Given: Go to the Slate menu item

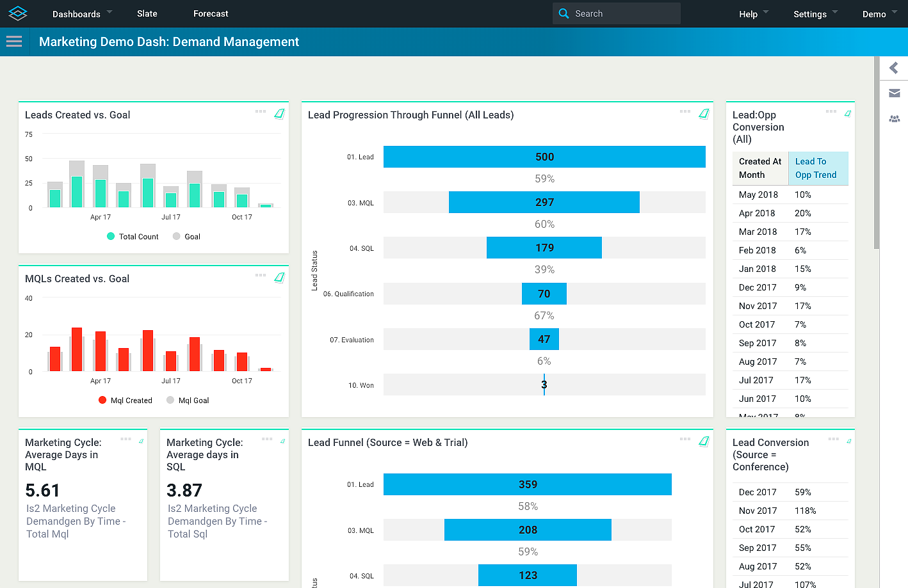Looking at the screenshot, I should tap(147, 14).
